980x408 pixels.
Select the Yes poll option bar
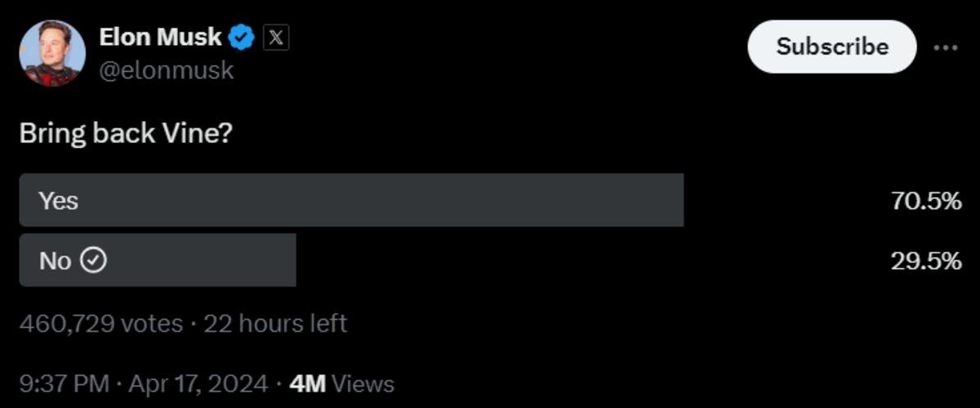(x=351, y=200)
